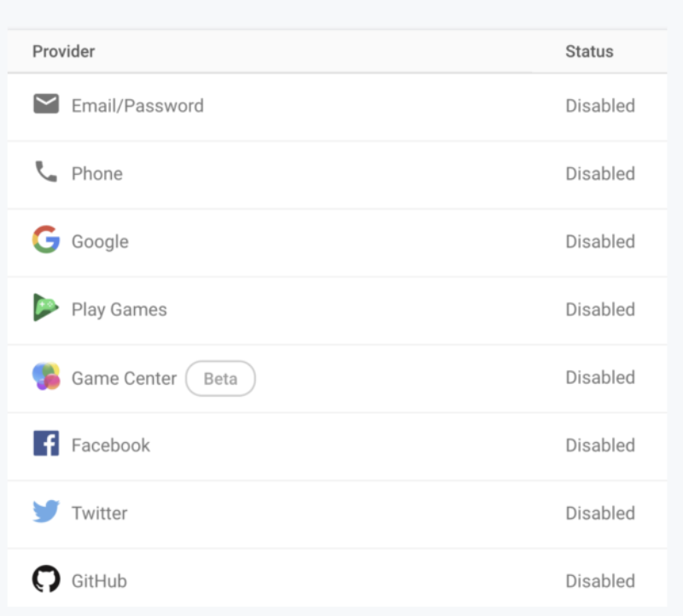This screenshot has height=616, width=683.
Task: Click the Play Games icon
Action: tap(46, 308)
